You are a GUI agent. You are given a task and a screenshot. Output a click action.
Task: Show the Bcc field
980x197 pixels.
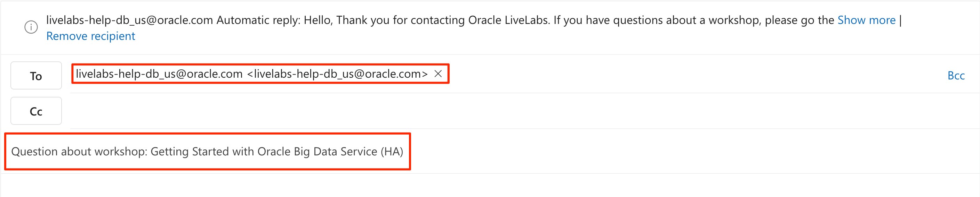coord(956,76)
